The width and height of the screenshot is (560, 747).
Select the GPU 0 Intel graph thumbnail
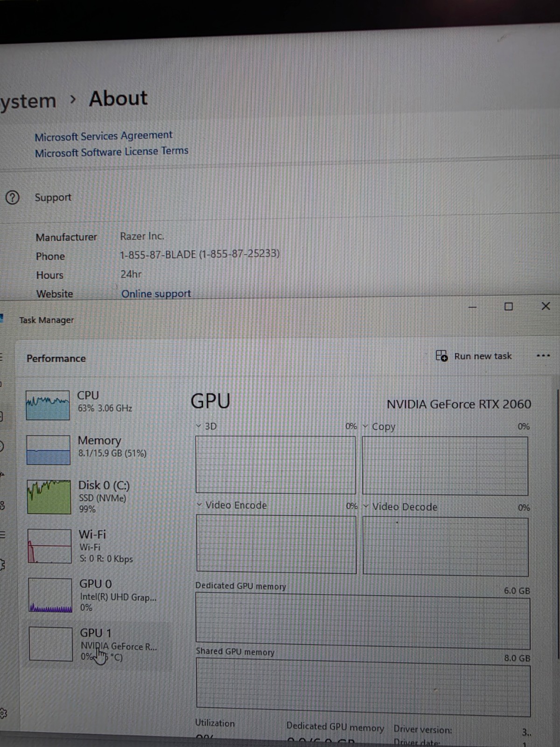click(x=50, y=595)
